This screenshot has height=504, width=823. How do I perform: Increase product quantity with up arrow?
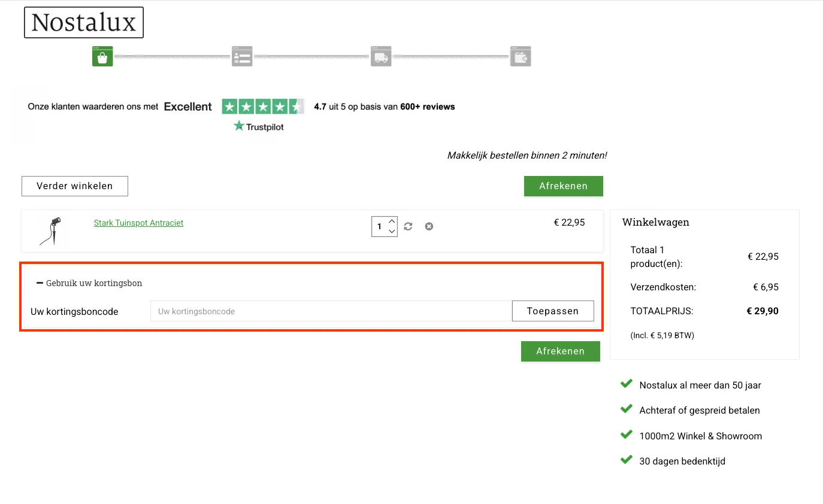click(392, 221)
